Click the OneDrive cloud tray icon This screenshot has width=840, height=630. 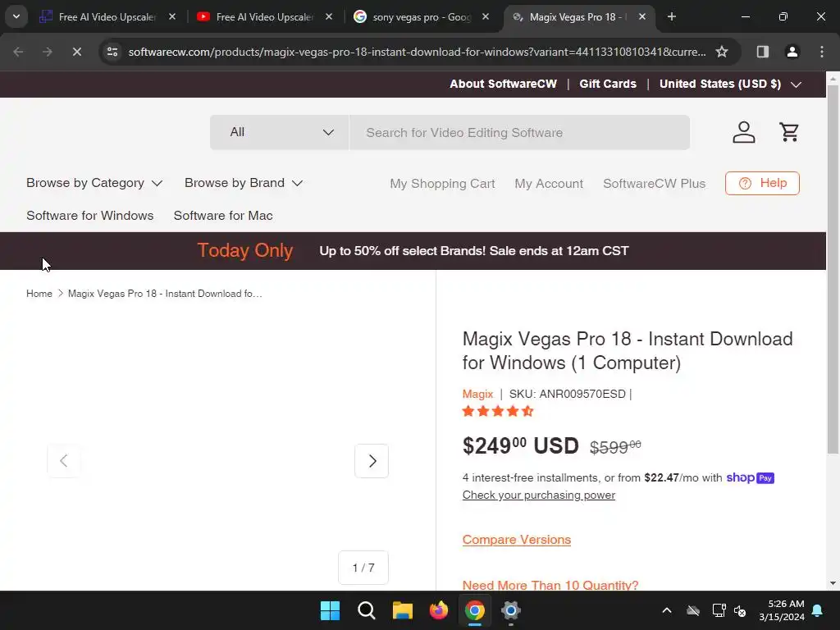[693, 610]
